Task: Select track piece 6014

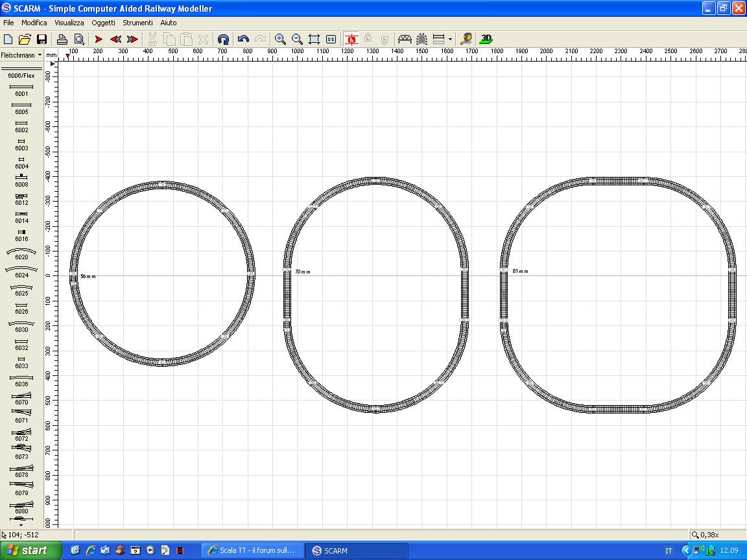Action: click(x=21, y=217)
